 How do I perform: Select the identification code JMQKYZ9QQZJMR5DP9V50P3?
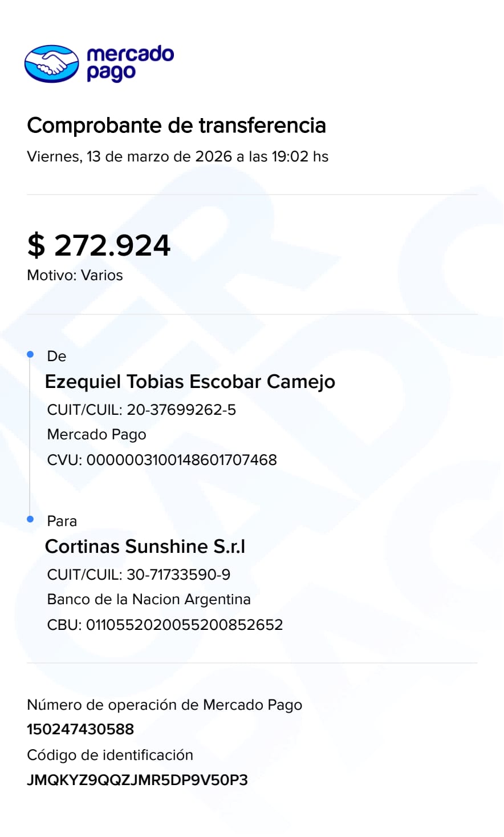coord(137,780)
